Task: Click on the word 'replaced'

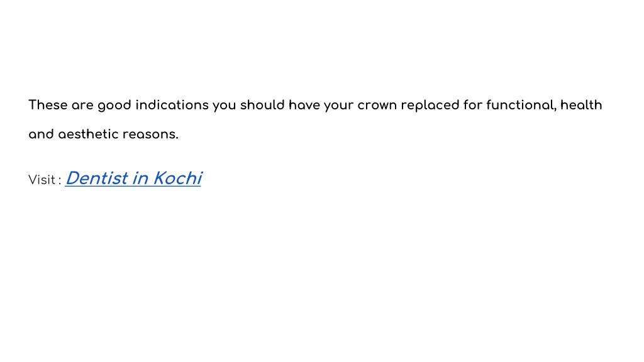Action: (x=430, y=106)
